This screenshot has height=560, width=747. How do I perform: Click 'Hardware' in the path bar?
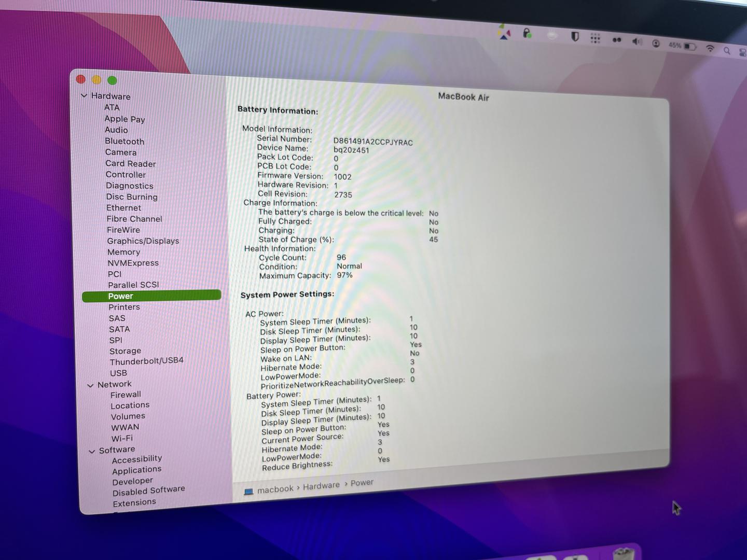(x=321, y=486)
